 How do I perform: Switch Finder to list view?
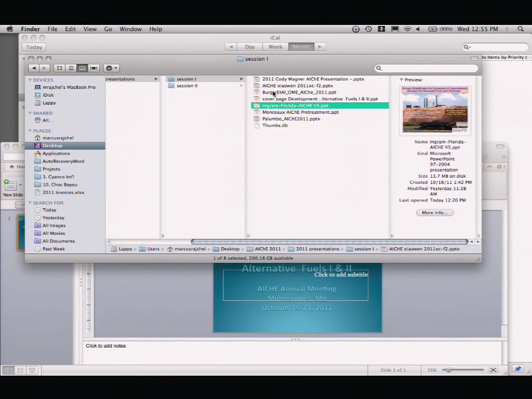point(71,68)
